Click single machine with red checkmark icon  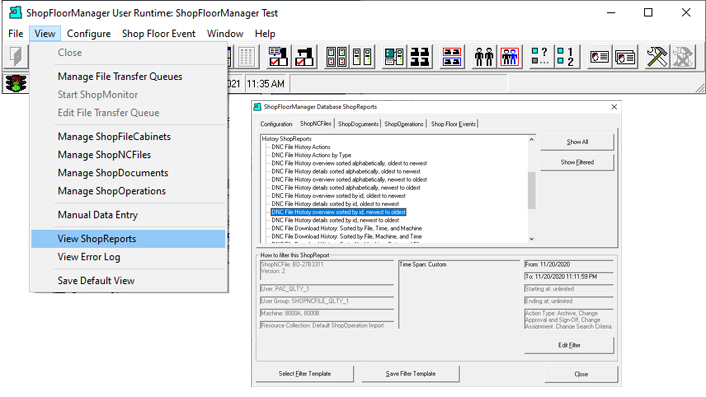tap(304, 57)
